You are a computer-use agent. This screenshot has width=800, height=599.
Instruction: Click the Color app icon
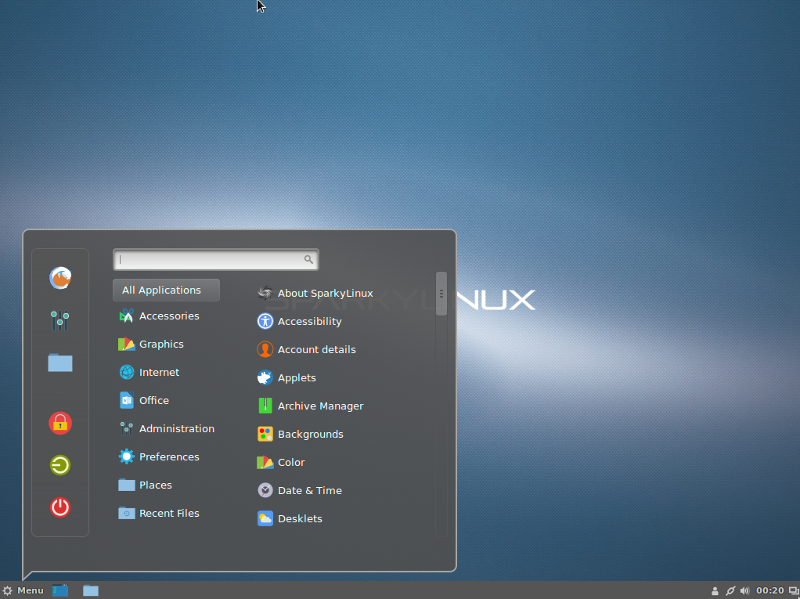coord(265,462)
